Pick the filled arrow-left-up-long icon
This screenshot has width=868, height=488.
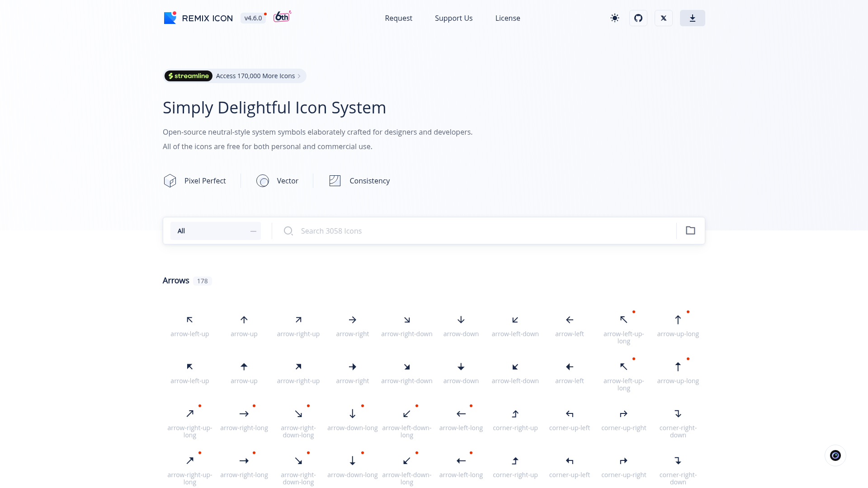pyautogui.click(x=624, y=367)
